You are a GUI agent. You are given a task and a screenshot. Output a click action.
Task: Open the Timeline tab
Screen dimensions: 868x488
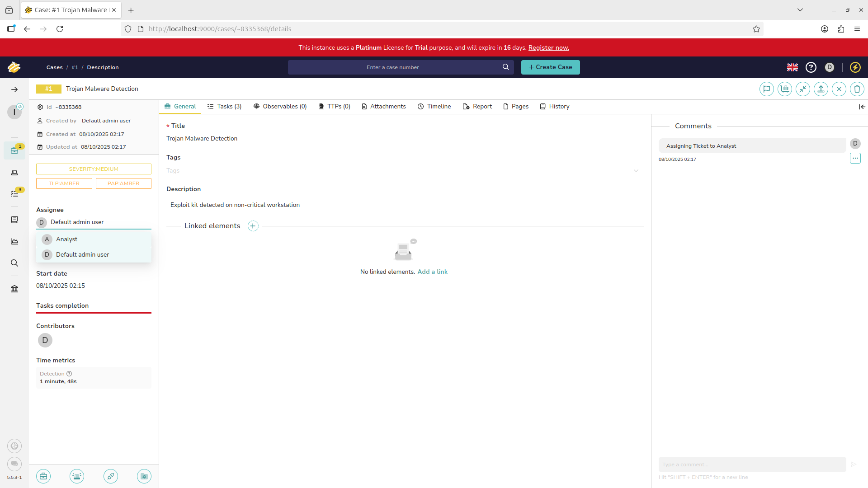[x=434, y=107]
